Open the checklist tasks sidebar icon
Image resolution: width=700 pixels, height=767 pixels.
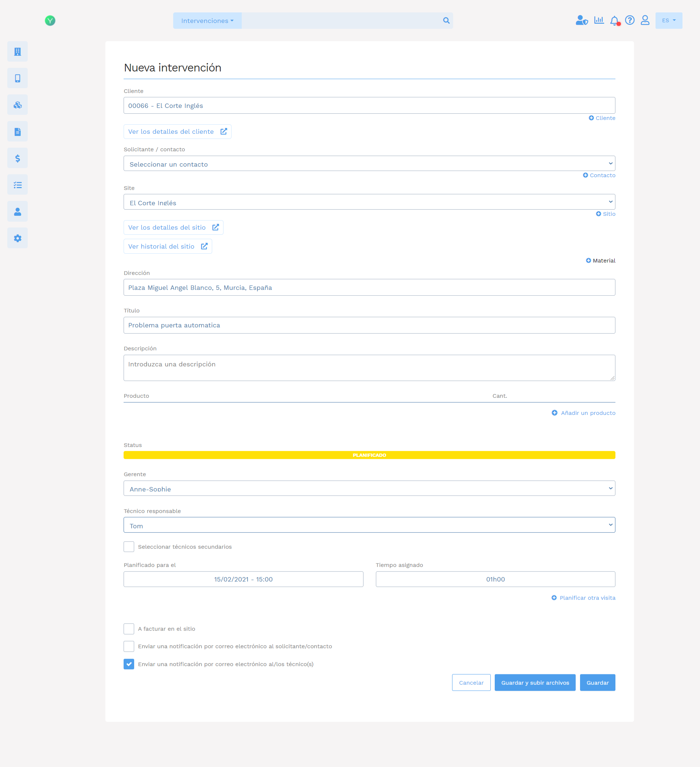17,184
